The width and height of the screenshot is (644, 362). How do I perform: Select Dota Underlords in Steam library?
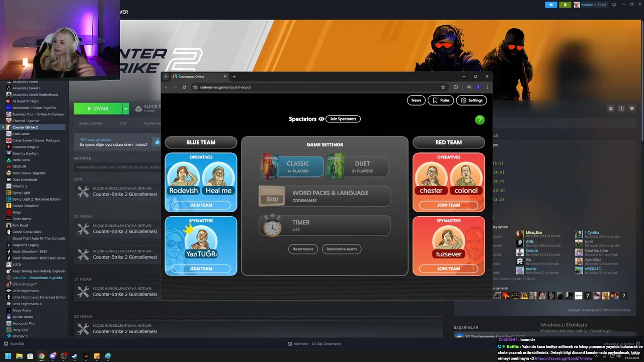[25, 179]
